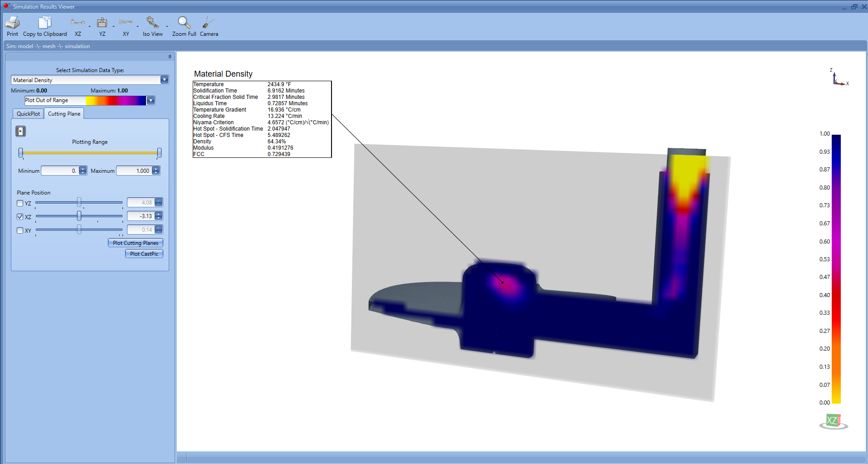The height and width of the screenshot is (464, 868).
Task: Expand the Material Density data type dropdown
Action: (164, 80)
